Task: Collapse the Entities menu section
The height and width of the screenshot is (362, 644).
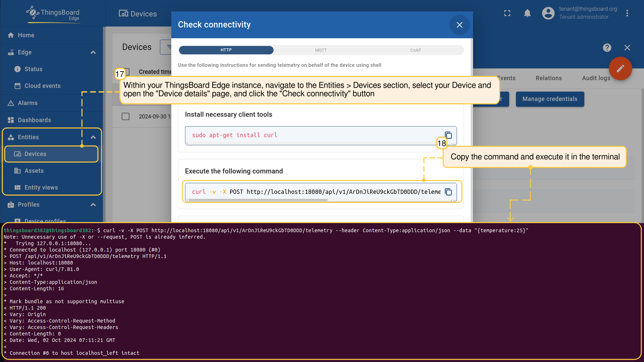Action: pyautogui.click(x=93, y=137)
